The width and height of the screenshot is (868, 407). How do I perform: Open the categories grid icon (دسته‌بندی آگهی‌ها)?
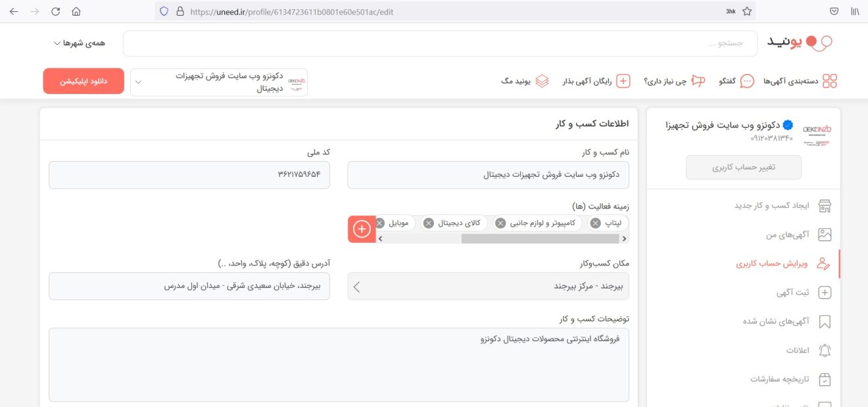click(x=830, y=81)
